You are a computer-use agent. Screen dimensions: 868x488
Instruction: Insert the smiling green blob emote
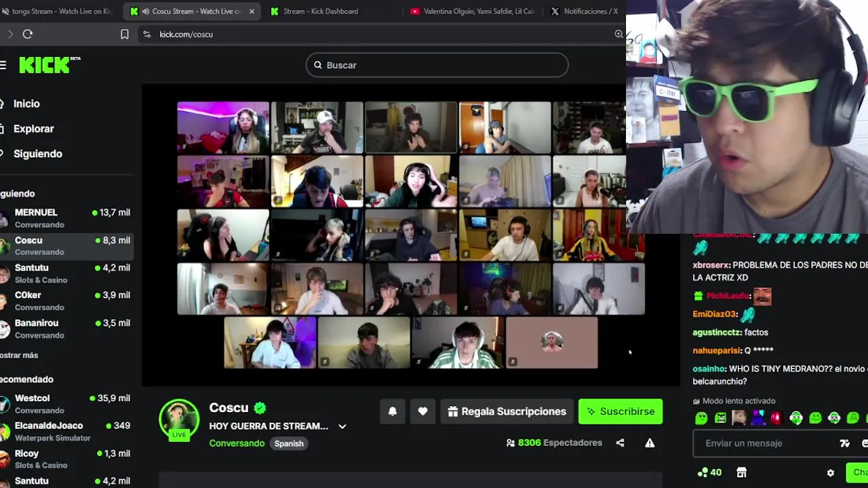click(815, 418)
